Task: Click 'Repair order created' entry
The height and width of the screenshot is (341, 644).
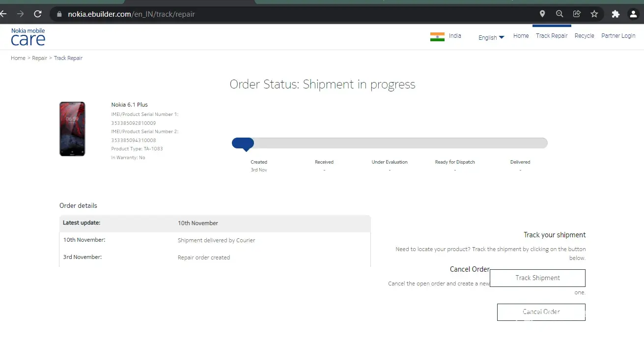Action: tap(204, 257)
